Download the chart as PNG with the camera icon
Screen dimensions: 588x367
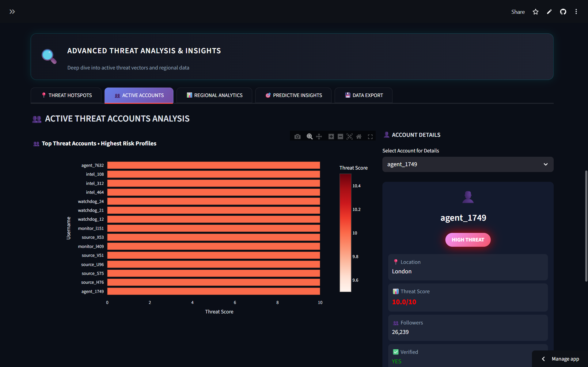(x=298, y=137)
